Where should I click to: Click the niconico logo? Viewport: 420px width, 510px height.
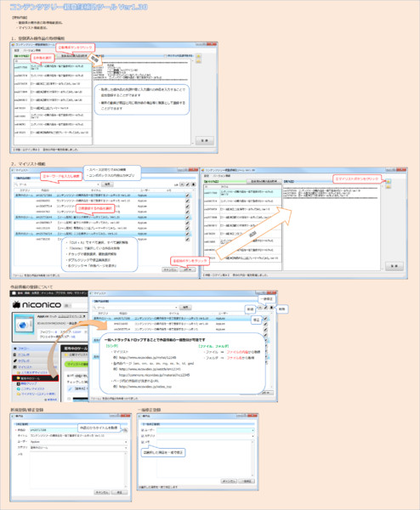[37, 305]
